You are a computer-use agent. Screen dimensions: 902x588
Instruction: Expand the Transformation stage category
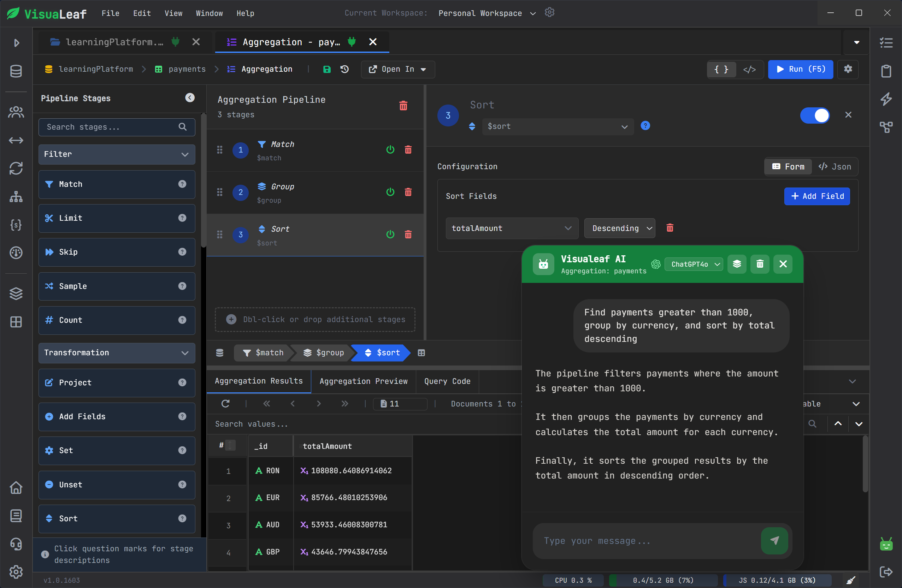pos(117,353)
